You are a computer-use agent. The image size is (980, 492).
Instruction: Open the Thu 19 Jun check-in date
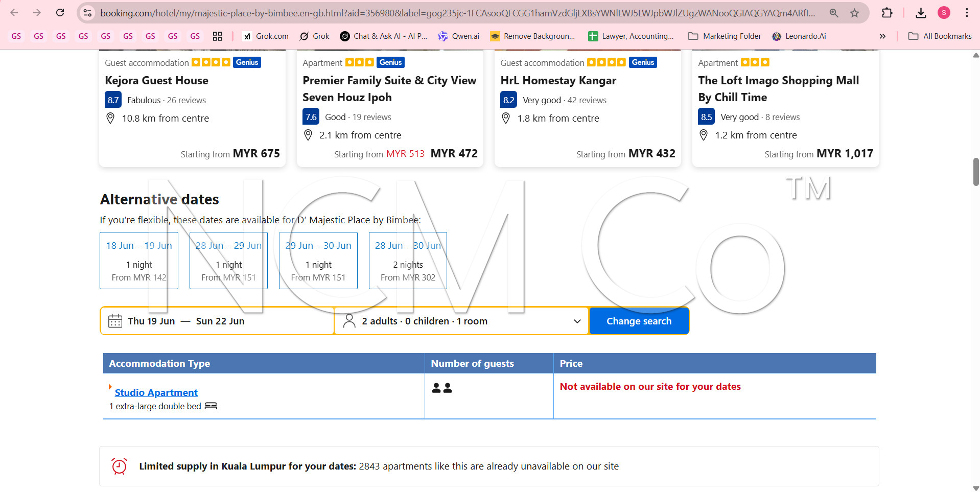coord(151,321)
